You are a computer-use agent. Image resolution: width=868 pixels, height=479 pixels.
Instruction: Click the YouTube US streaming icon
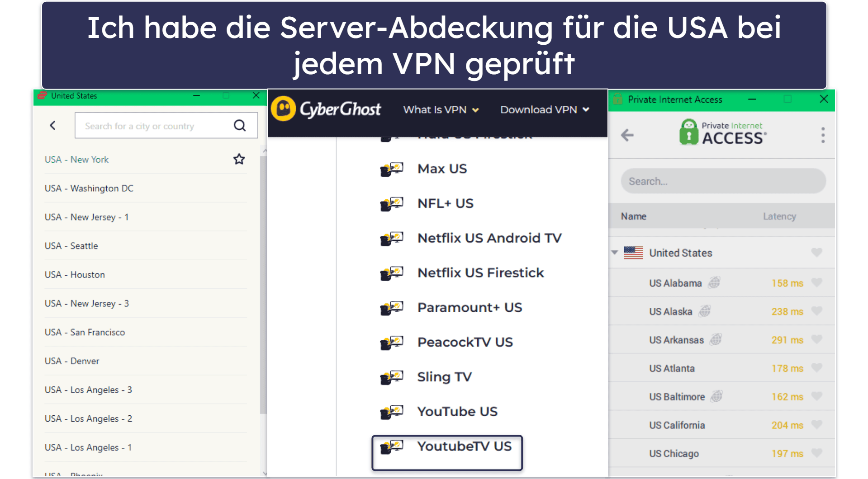pos(392,412)
